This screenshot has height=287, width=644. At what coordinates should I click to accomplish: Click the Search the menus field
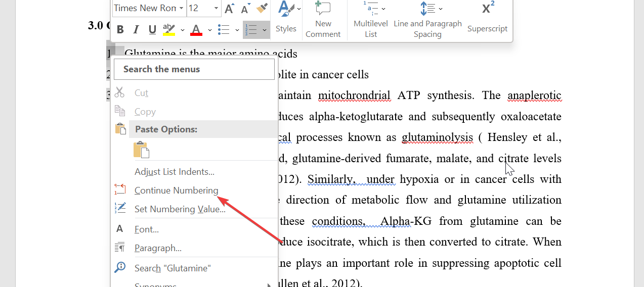[194, 69]
